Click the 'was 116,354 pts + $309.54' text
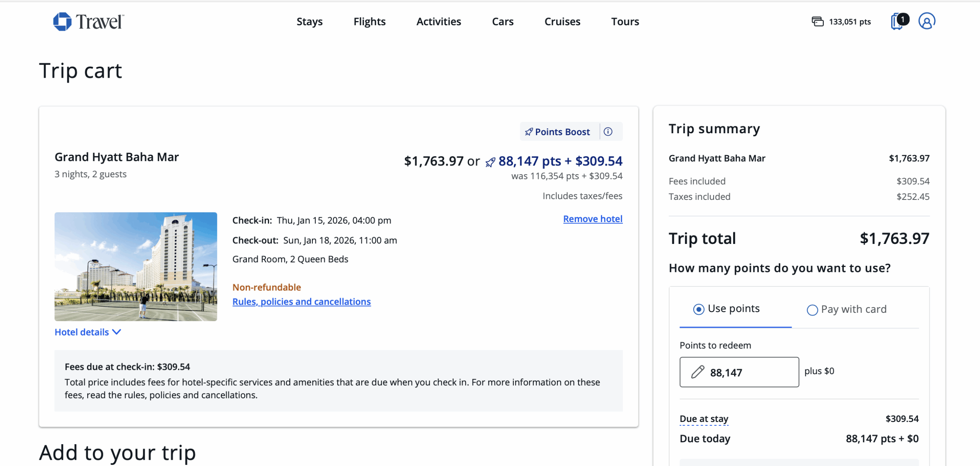The height and width of the screenshot is (466, 980). (567, 176)
